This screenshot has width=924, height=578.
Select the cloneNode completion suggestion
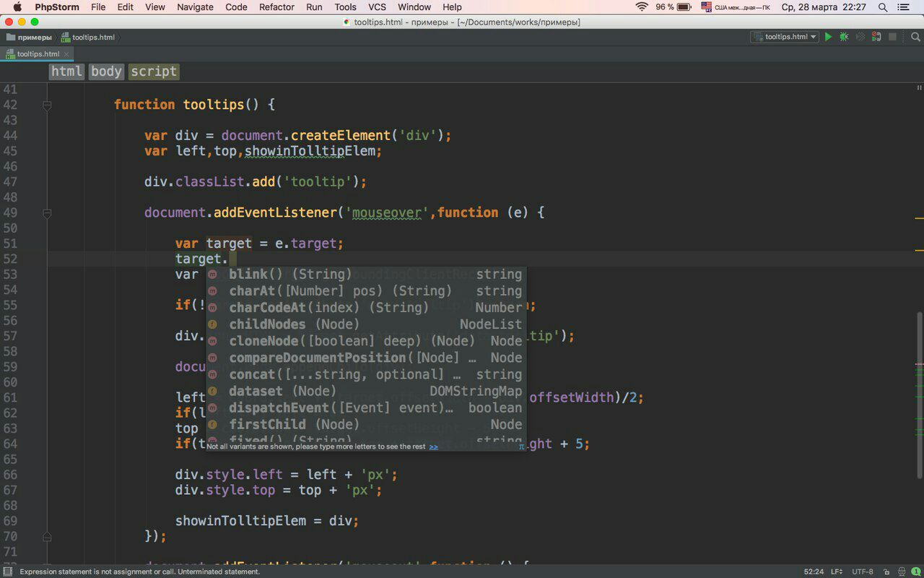pyautogui.click(x=365, y=341)
